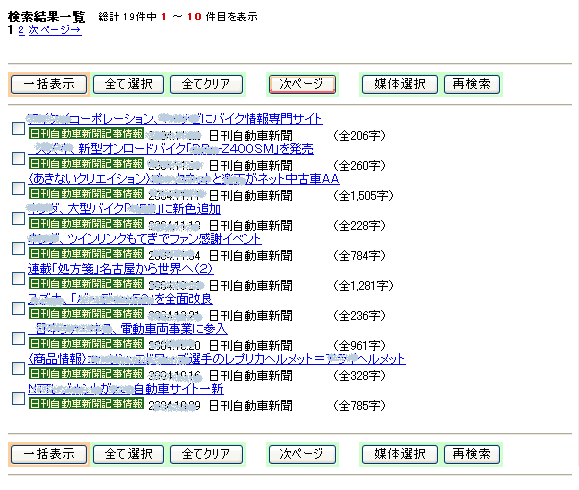
Task: Open article about バイク情報専門サイト
Action: [x=175, y=119]
